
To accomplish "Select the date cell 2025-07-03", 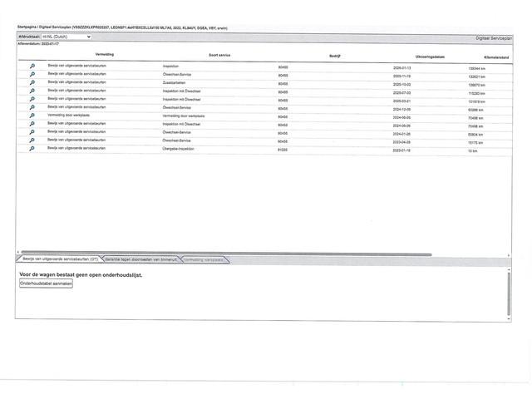I will pyautogui.click(x=401, y=92).
